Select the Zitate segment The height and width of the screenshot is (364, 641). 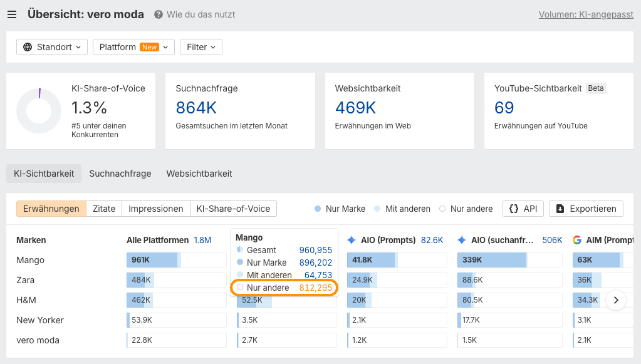(x=104, y=209)
